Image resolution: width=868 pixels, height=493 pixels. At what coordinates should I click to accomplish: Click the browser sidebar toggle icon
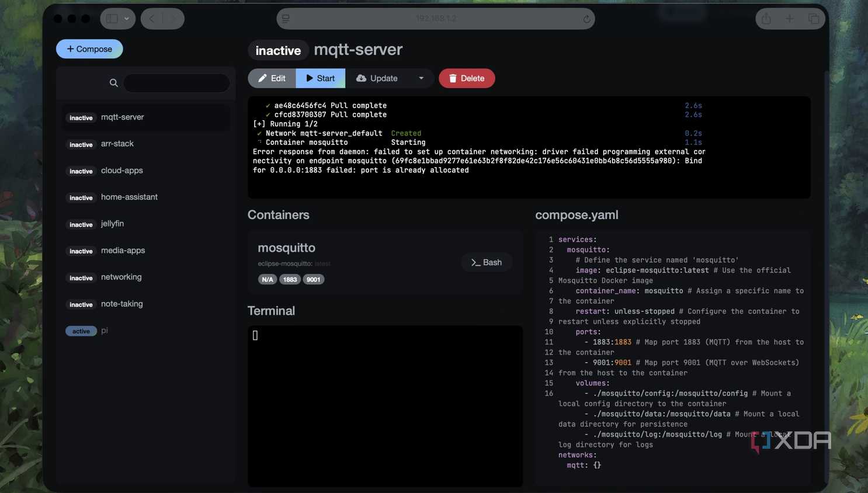point(112,19)
